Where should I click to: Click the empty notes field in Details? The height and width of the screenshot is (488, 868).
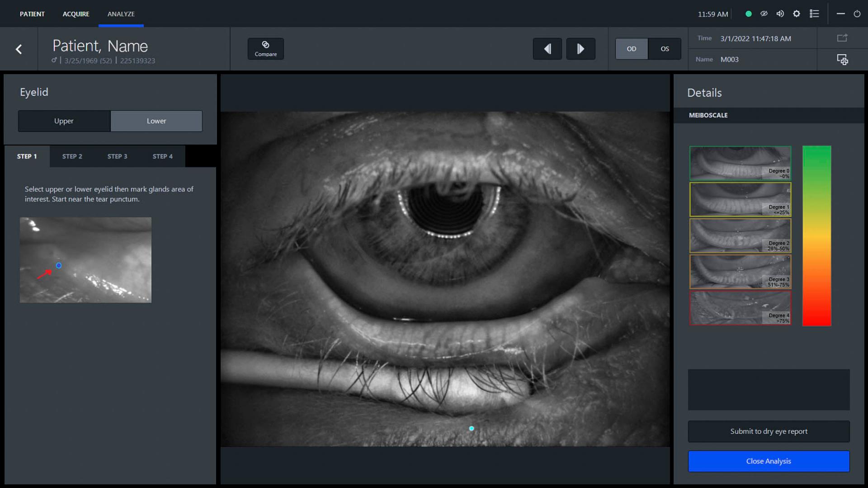[769, 389]
